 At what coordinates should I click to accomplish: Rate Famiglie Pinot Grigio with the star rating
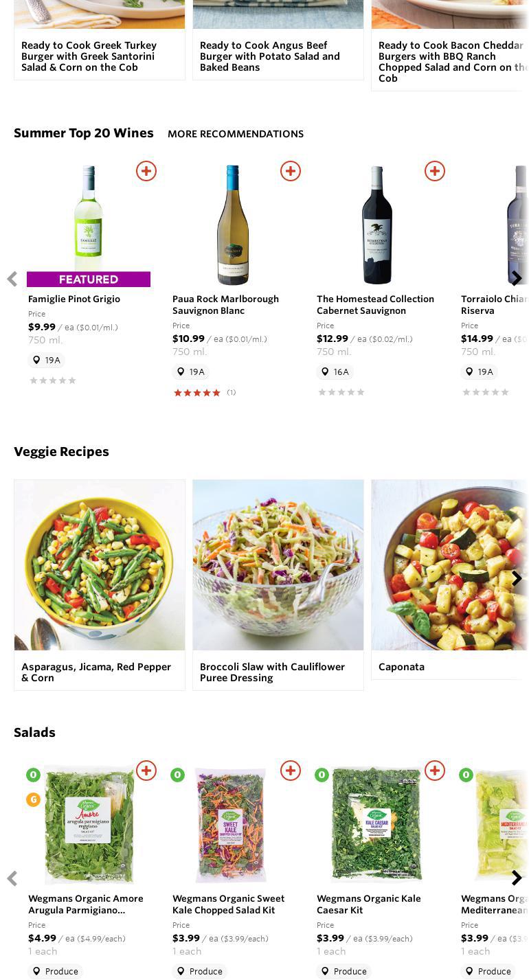click(x=53, y=380)
